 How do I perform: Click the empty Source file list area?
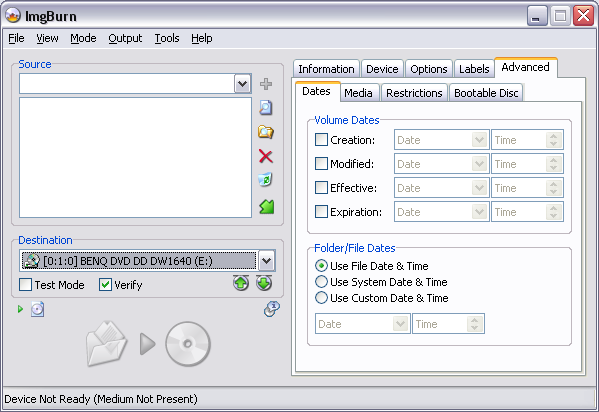click(x=135, y=157)
